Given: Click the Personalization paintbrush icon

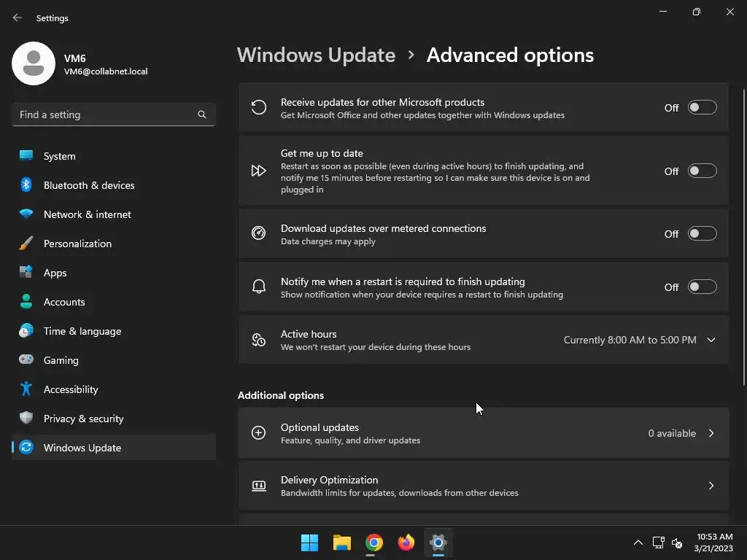Looking at the screenshot, I should 26,244.
